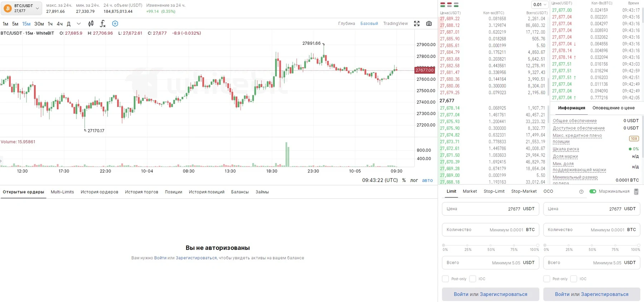The width and height of the screenshot is (644, 302).
Task: Set left amount slider to 50%
Action: pos(491,246)
